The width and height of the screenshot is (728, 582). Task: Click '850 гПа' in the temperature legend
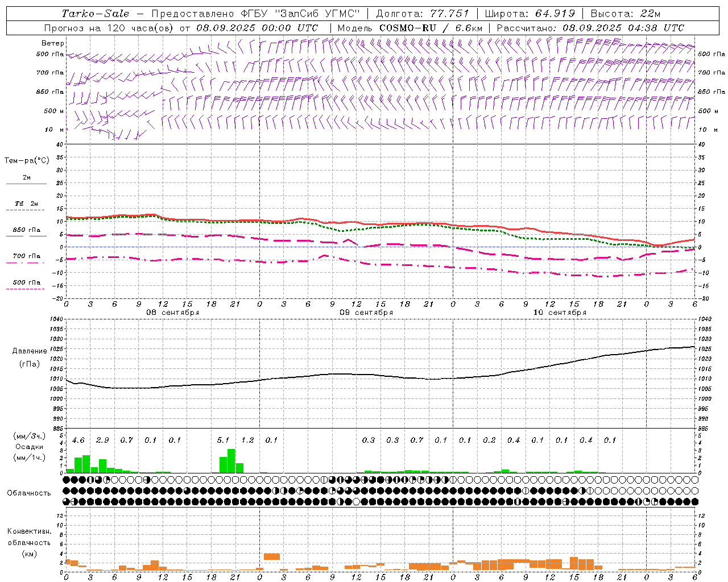(x=27, y=230)
